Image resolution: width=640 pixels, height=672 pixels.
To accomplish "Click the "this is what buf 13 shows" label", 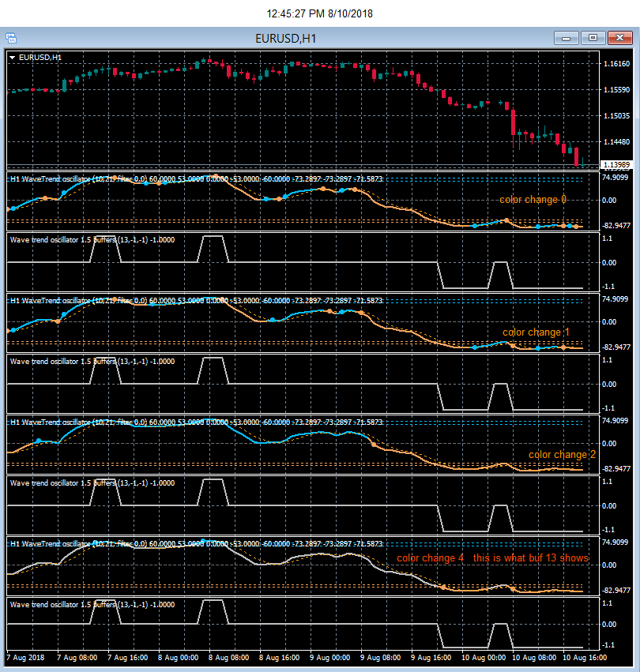I will [531, 558].
